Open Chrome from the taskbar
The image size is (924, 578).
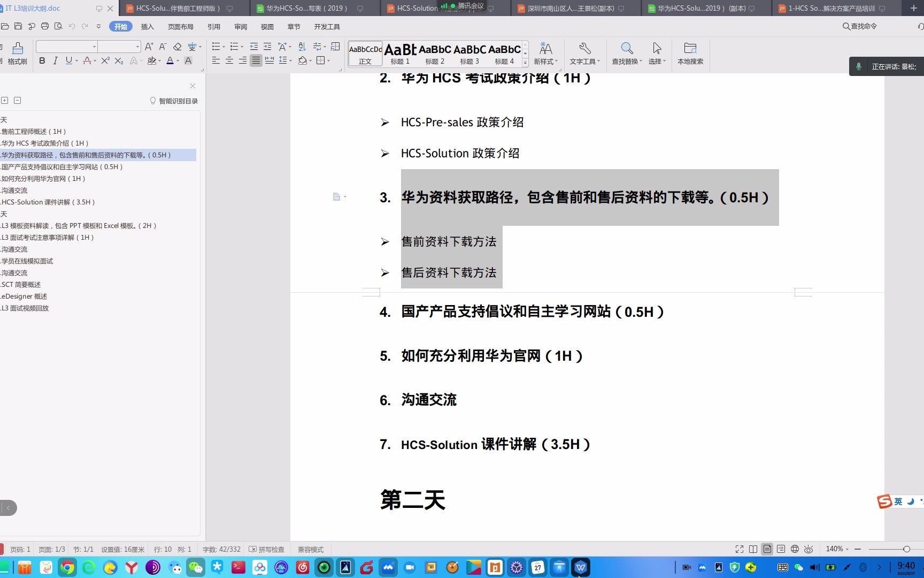click(x=67, y=567)
